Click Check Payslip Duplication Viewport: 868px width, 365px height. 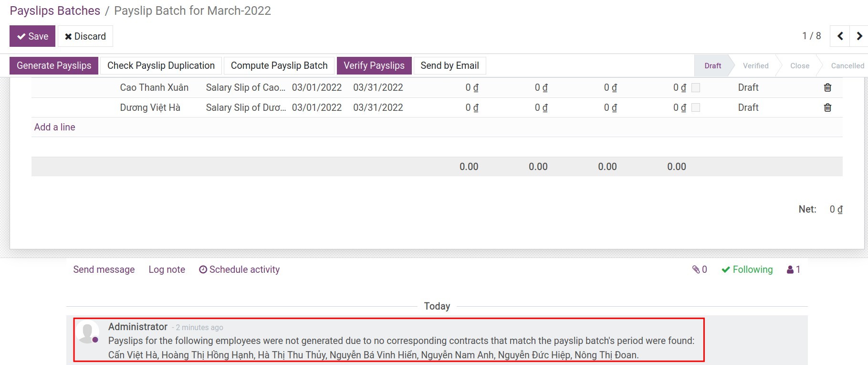161,65
